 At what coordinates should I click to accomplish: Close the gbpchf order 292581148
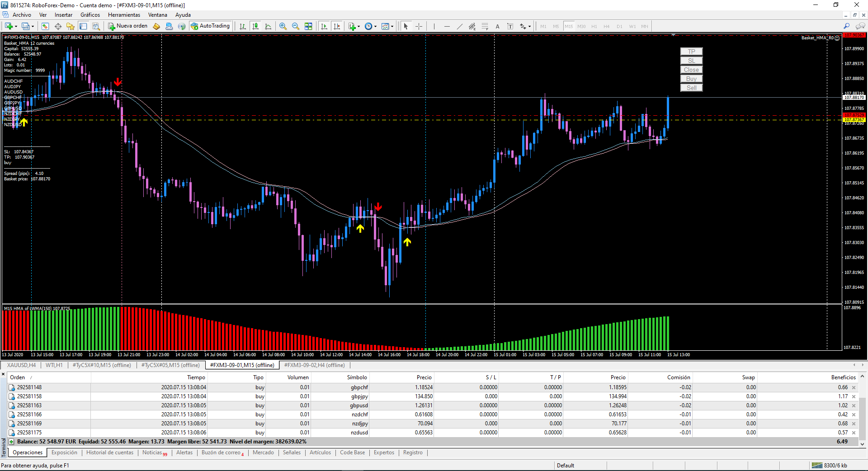(854, 387)
